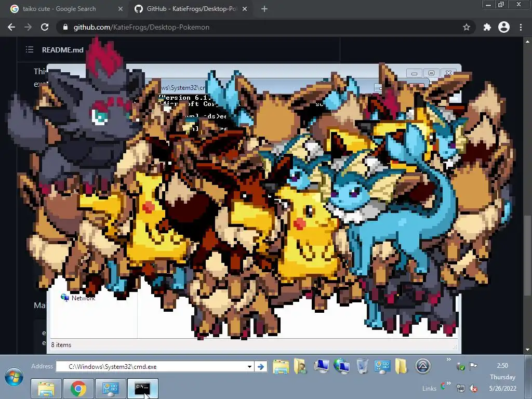Open the Chrome profile avatar menu
532x399 pixels.
[504, 27]
